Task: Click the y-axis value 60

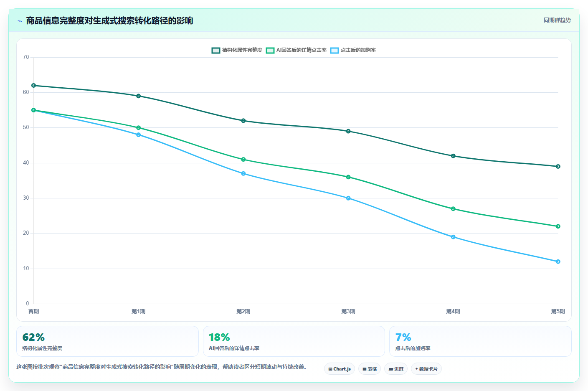Action: pyautogui.click(x=26, y=92)
